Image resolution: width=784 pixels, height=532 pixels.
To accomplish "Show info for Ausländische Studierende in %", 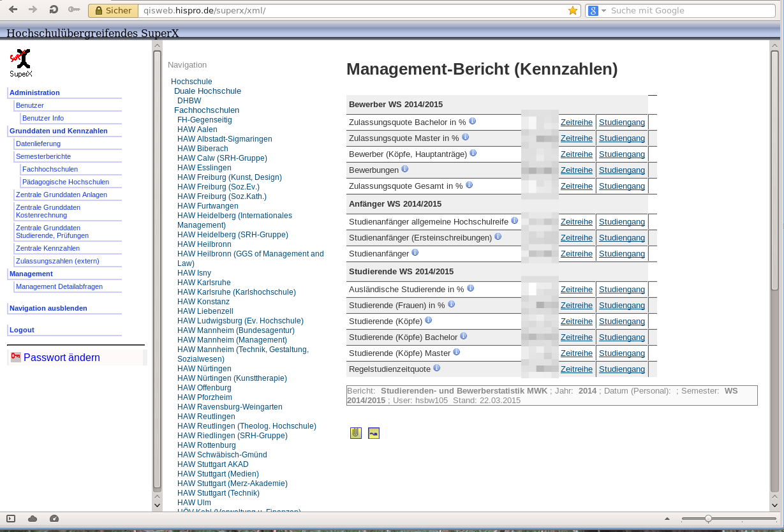I will coord(470,288).
